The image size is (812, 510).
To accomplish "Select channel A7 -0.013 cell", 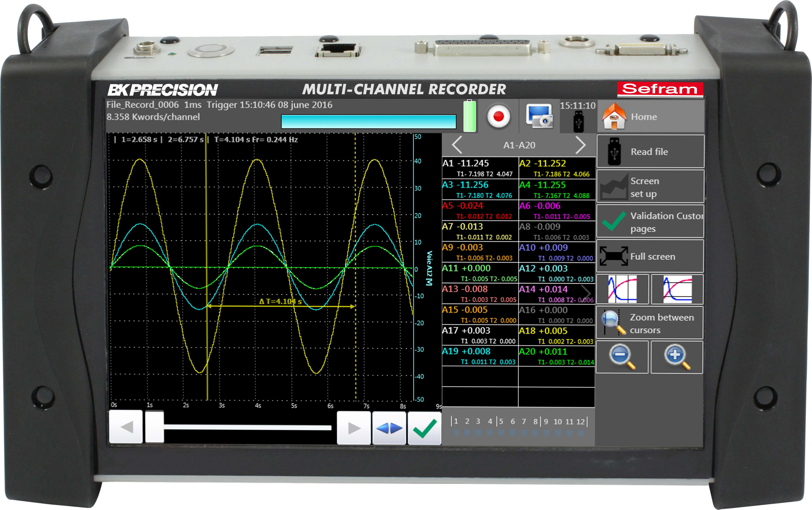I will point(480,231).
